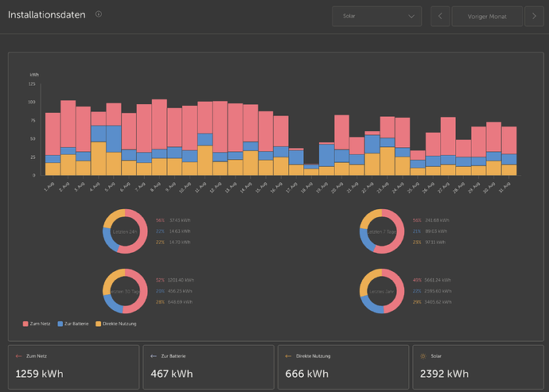The image size is (549, 392).
Task: Select the 1259 kWh Zum Netz card
Action: 73,367
